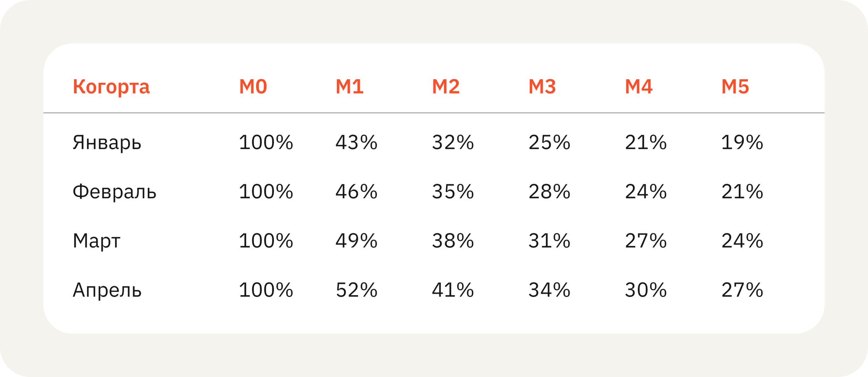Select the M4 column header
This screenshot has height=377, width=868.
pyautogui.click(x=639, y=87)
